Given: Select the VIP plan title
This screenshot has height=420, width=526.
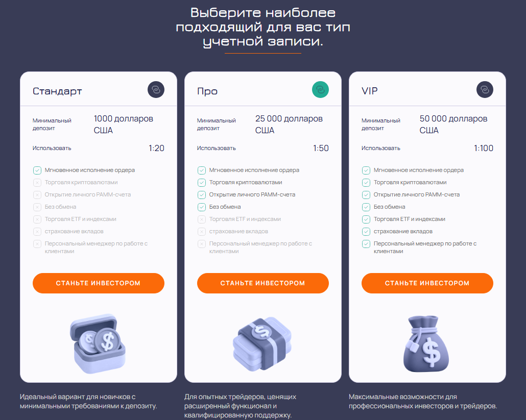Looking at the screenshot, I should tap(370, 91).
